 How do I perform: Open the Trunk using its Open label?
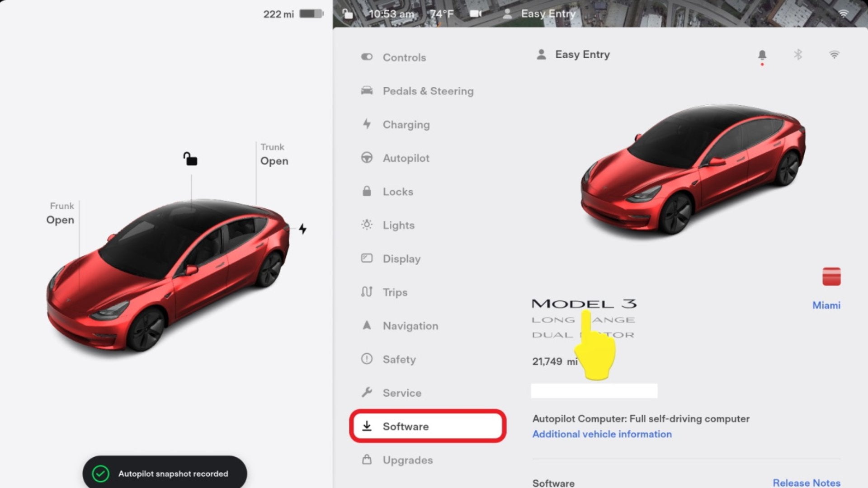[x=274, y=161]
